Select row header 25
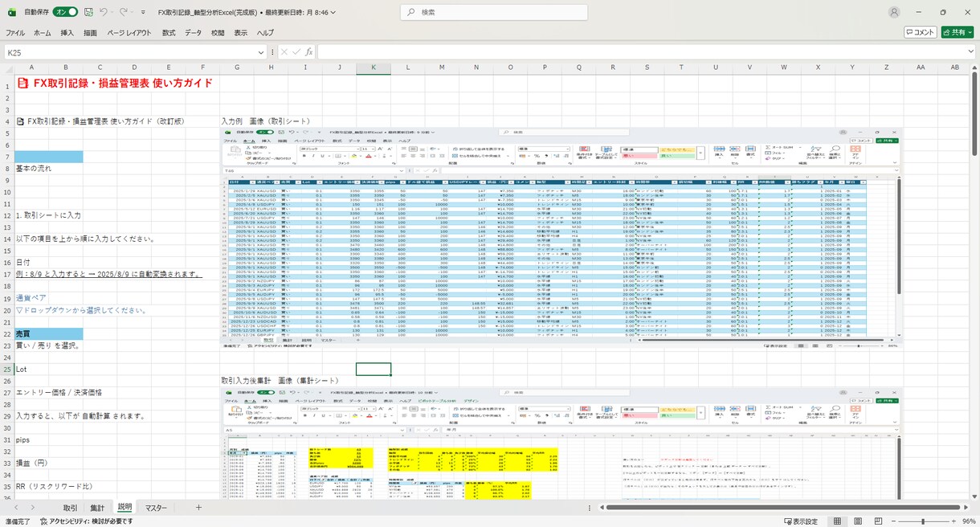 pyautogui.click(x=6, y=369)
